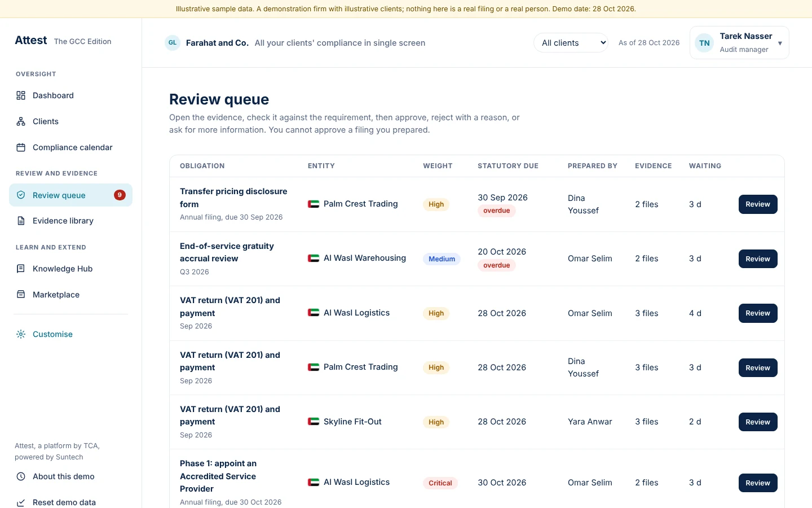Click the Critical weight badge
Image resolution: width=812 pixels, height=508 pixels.
[x=440, y=483]
